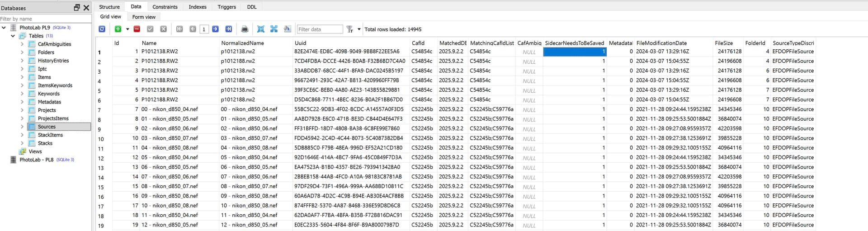Click the filter funnel icon
The image size is (868, 231).
pyautogui.click(x=349, y=29)
